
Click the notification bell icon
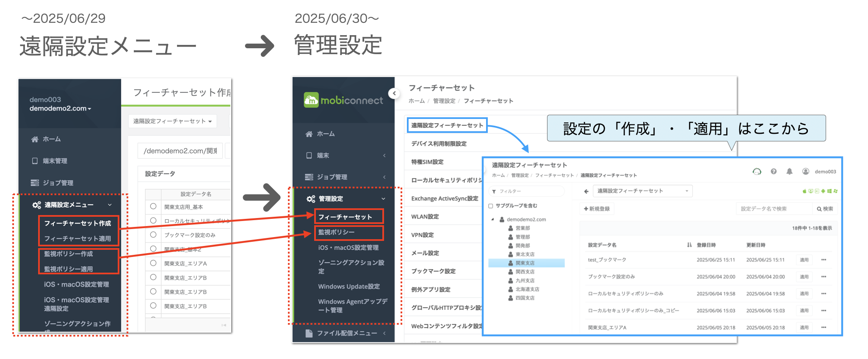point(789,171)
